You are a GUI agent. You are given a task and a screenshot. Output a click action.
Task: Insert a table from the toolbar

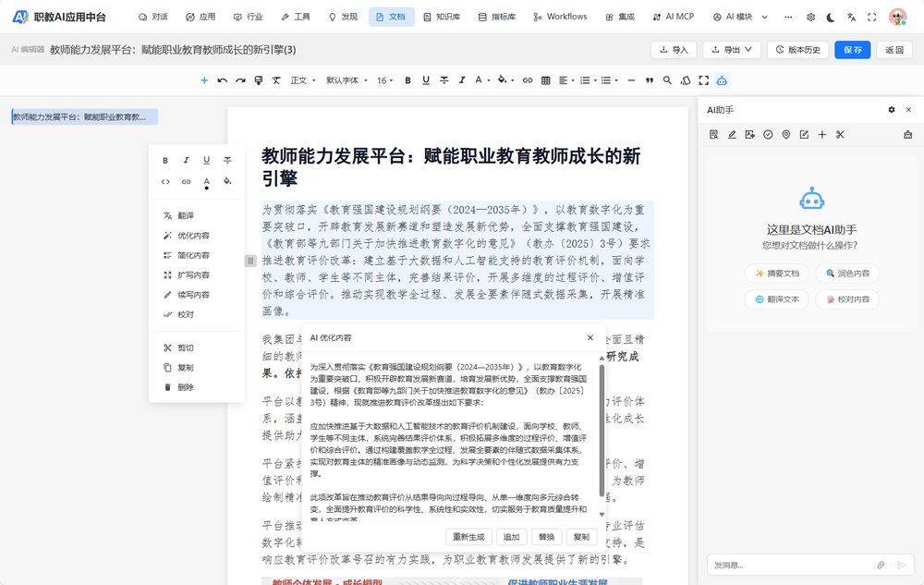click(546, 80)
